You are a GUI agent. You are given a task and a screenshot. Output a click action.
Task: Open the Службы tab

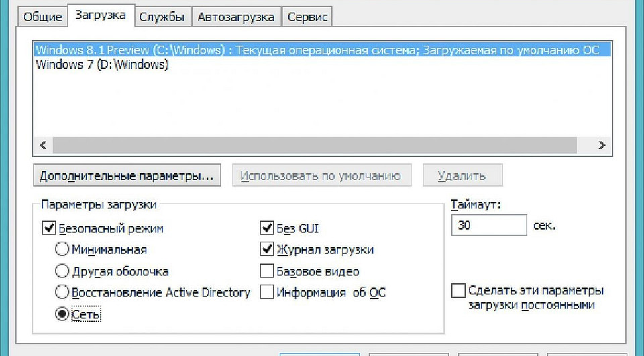coord(162,17)
